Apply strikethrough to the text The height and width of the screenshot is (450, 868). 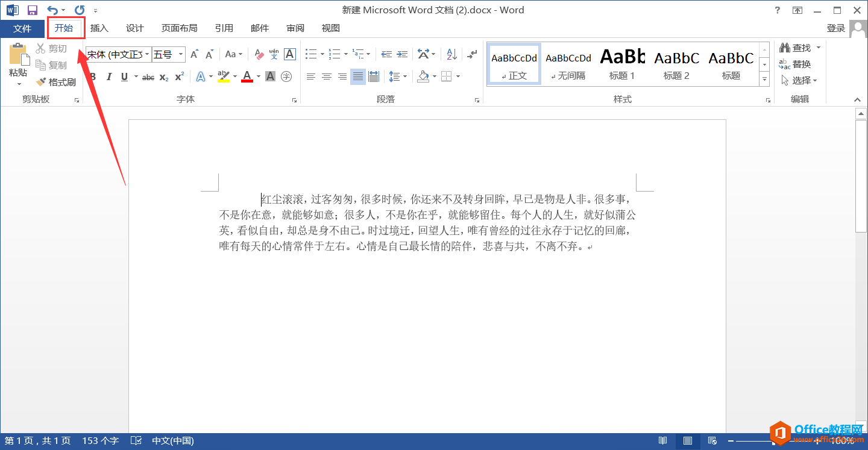148,77
